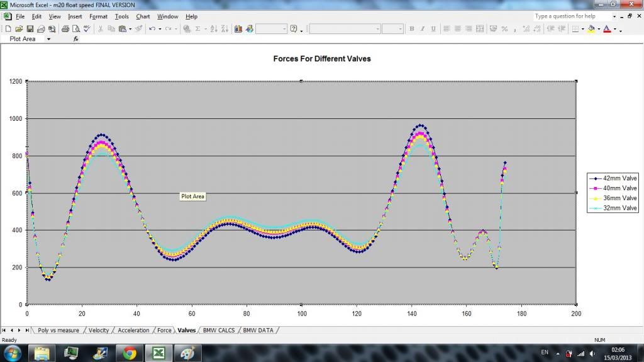Click the Print icon in the toolbar
The height and width of the screenshot is (362, 644).
pyautogui.click(x=65, y=29)
